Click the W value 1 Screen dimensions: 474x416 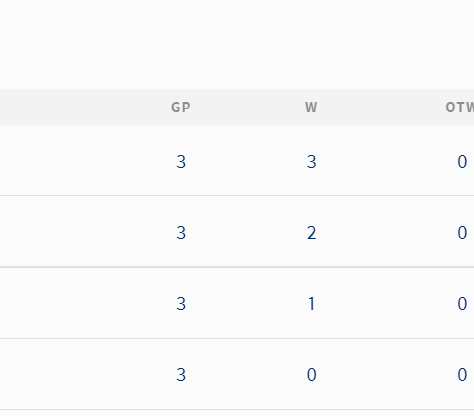pos(311,304)
